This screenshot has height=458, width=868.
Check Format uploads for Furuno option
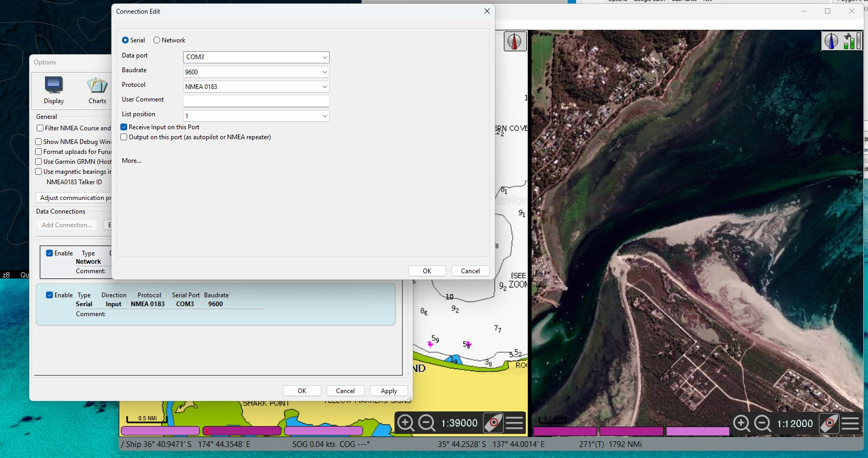[x=39, y=152]
